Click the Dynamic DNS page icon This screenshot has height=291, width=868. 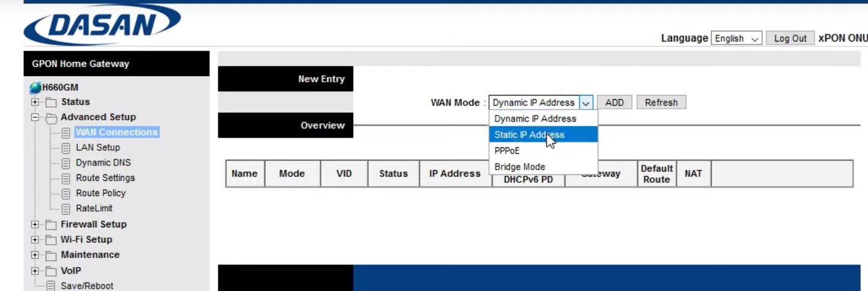tap(66, 163)
